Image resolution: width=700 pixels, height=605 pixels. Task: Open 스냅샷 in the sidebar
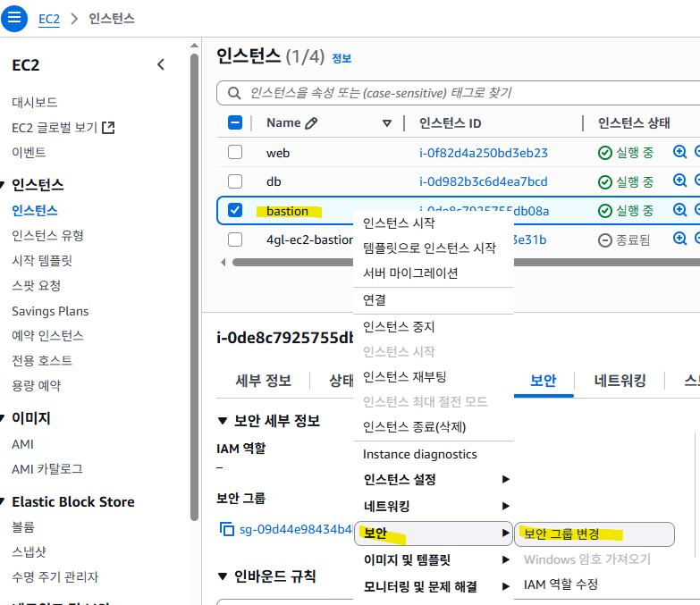pyautogui.click(x=29, y=552)
